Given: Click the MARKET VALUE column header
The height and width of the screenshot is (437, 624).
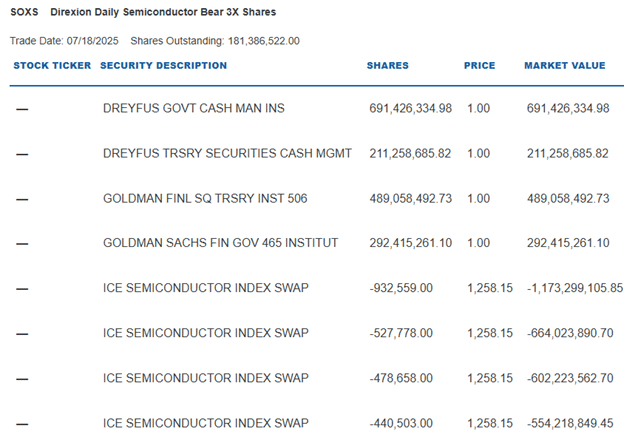Looking at the screenshot, I should [x=565, y=66].
